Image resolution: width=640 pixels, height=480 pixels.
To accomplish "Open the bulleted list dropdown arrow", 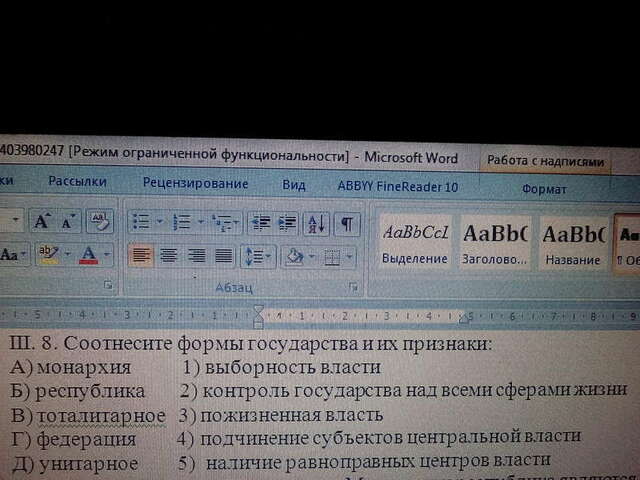I will pos(160,222).
